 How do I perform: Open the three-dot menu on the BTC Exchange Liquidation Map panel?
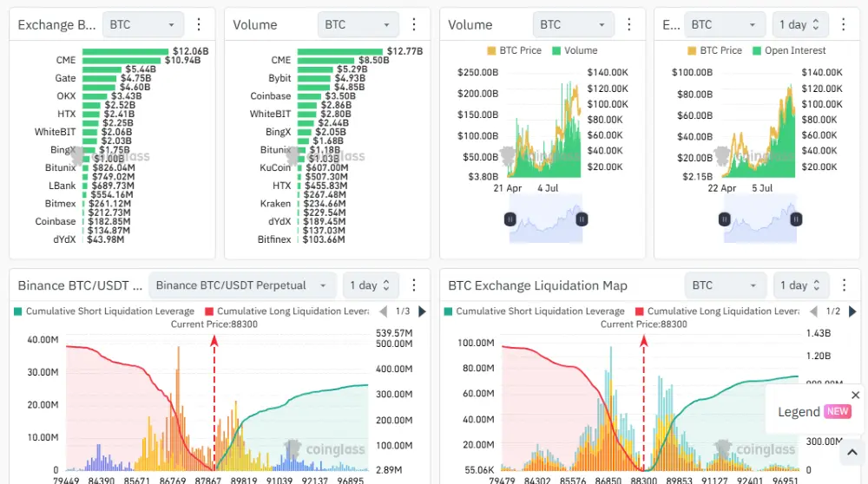(x=845, y=285)
